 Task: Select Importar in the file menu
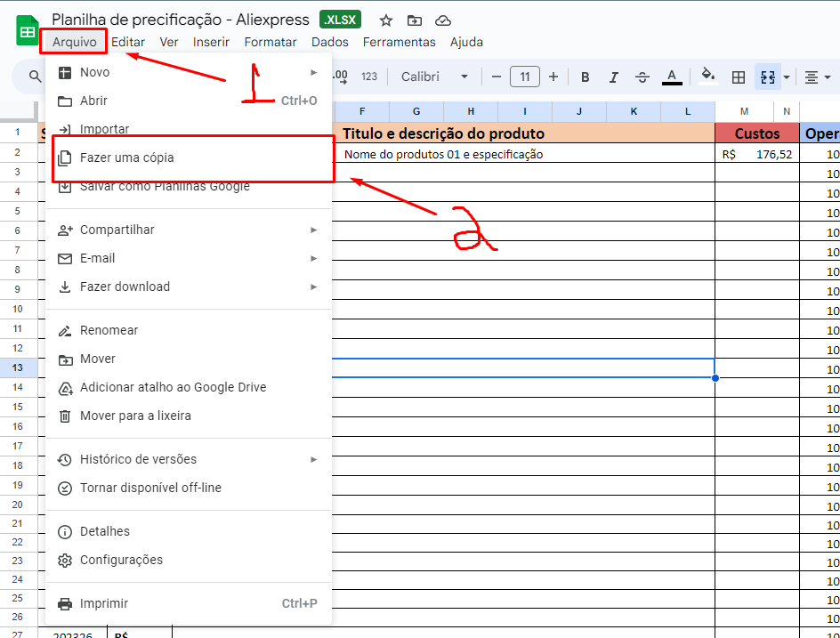189,129
